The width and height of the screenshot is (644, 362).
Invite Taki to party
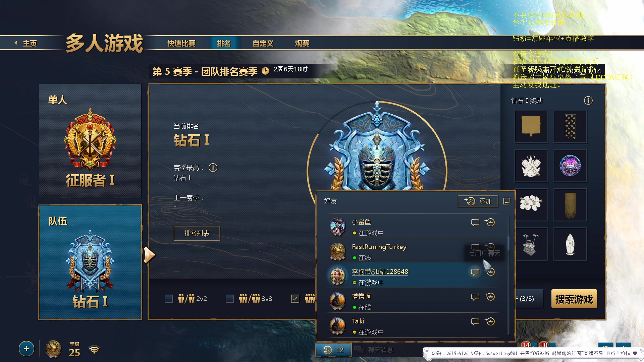pyautogui.click(x=490, y=321)
